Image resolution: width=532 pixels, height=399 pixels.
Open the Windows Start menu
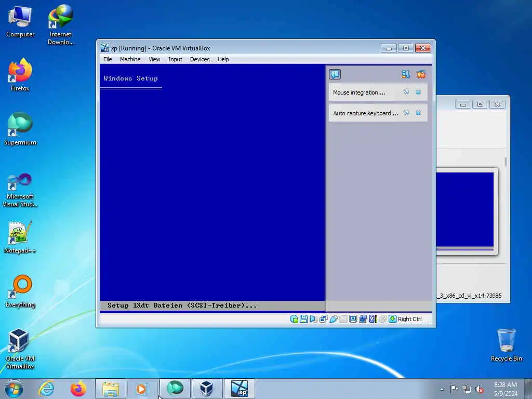(14, 389)
